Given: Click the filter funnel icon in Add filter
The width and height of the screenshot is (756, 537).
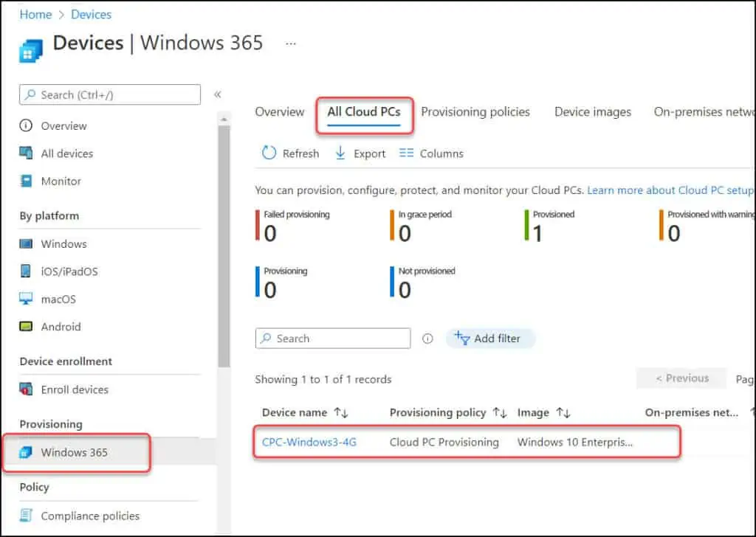Looking at the screenshot, I should tap(462, 338).
